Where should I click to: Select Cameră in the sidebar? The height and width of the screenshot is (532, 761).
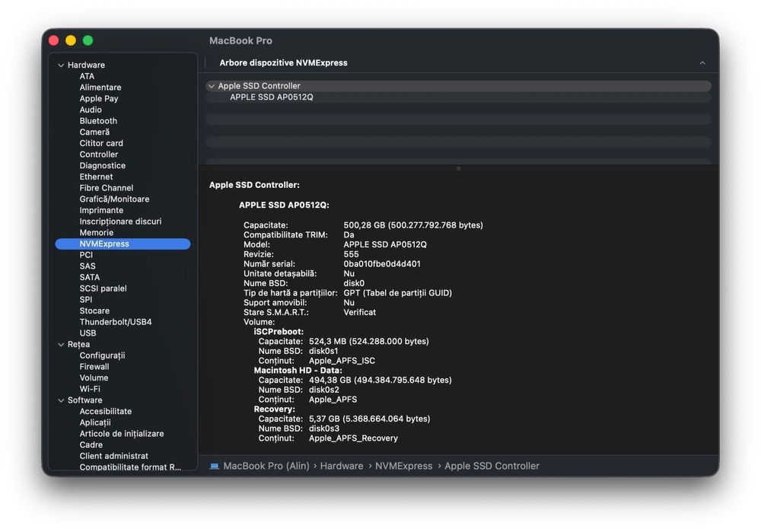(x=94, y=132)
